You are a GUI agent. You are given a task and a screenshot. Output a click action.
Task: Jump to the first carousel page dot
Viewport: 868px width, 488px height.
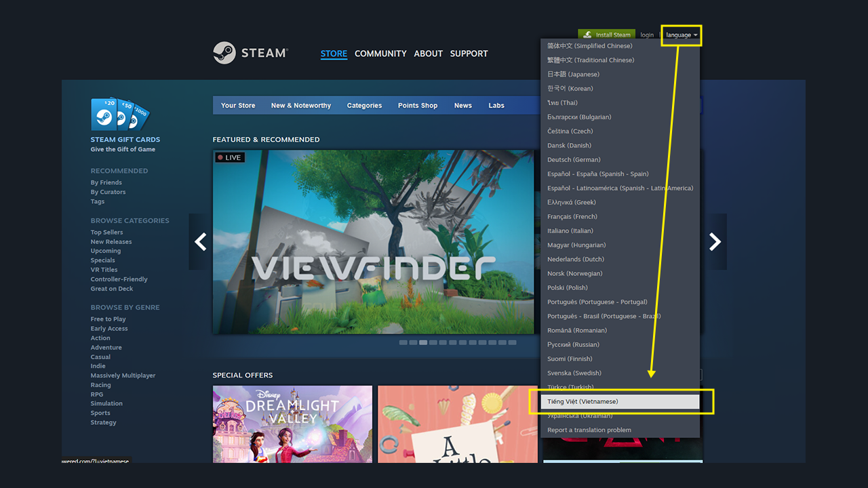pos(403,343)
